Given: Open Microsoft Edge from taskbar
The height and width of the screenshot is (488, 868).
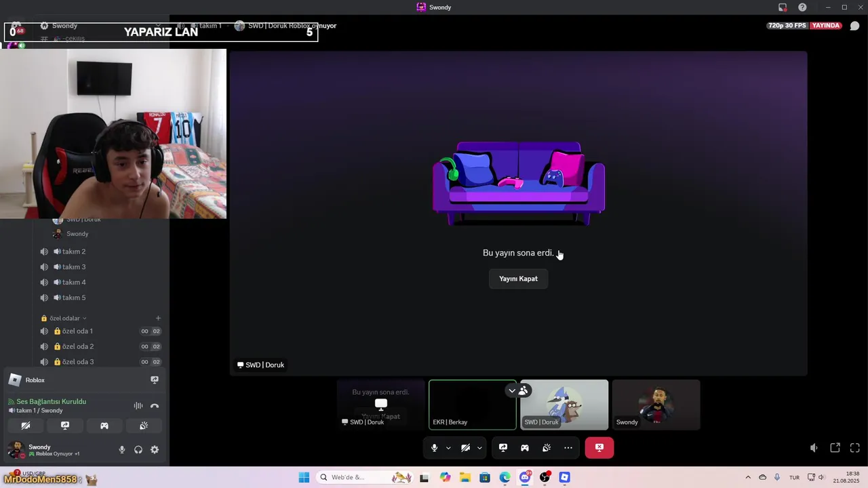Looking at the screenshot, I should [505, 478].
